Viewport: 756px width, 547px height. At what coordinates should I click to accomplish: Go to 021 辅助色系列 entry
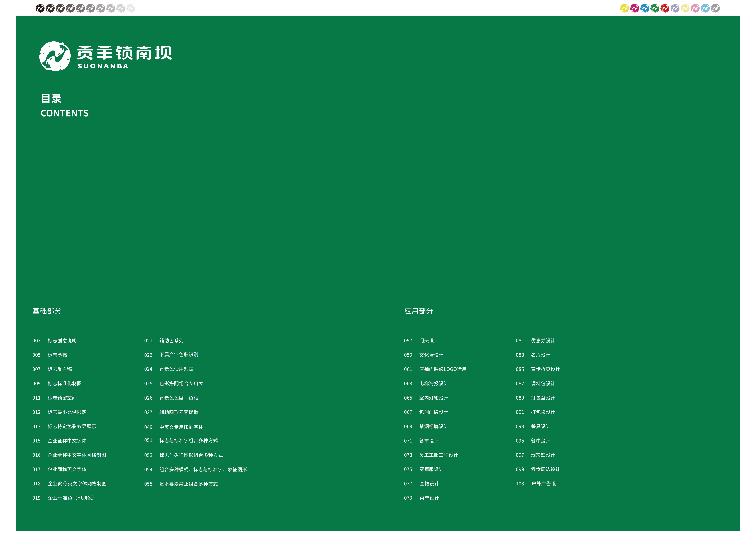pyautogui.click(x=171, y=340)
